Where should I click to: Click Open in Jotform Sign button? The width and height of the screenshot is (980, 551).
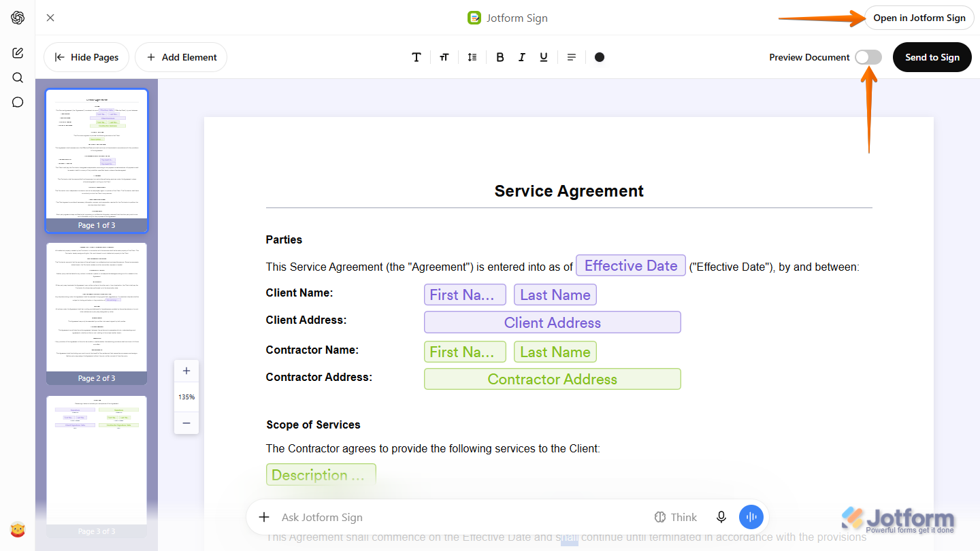[x=919, y=18]
